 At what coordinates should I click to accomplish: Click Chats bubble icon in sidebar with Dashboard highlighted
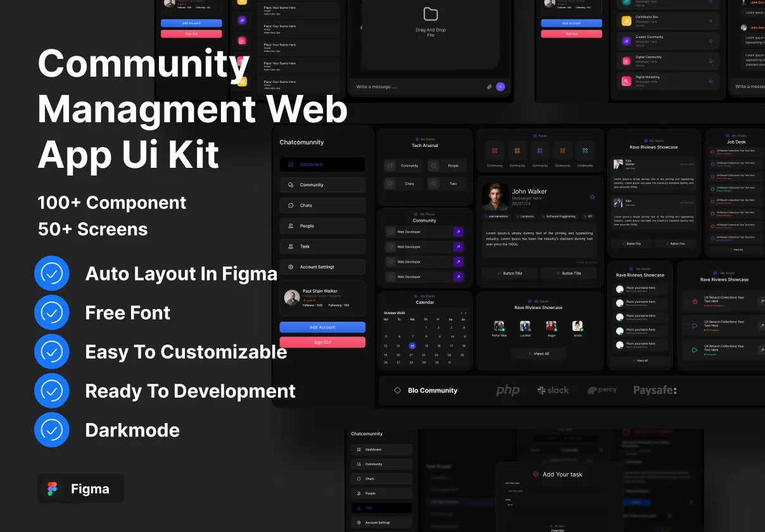291,205
